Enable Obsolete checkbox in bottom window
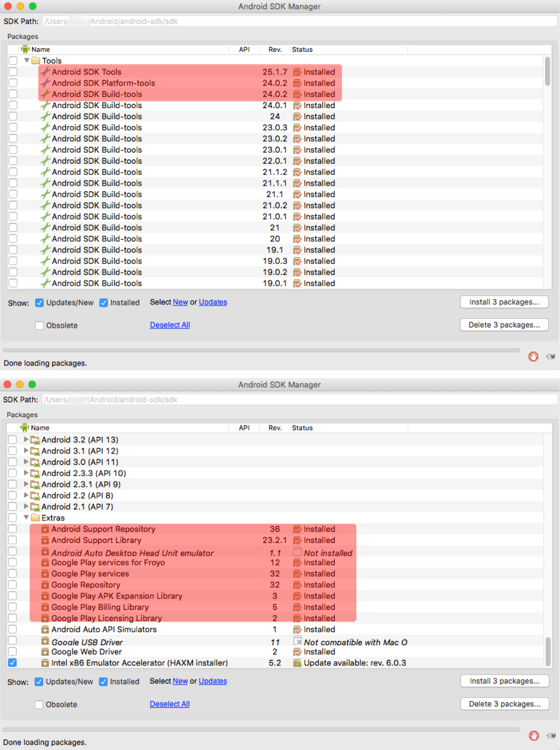 (39, 705)
